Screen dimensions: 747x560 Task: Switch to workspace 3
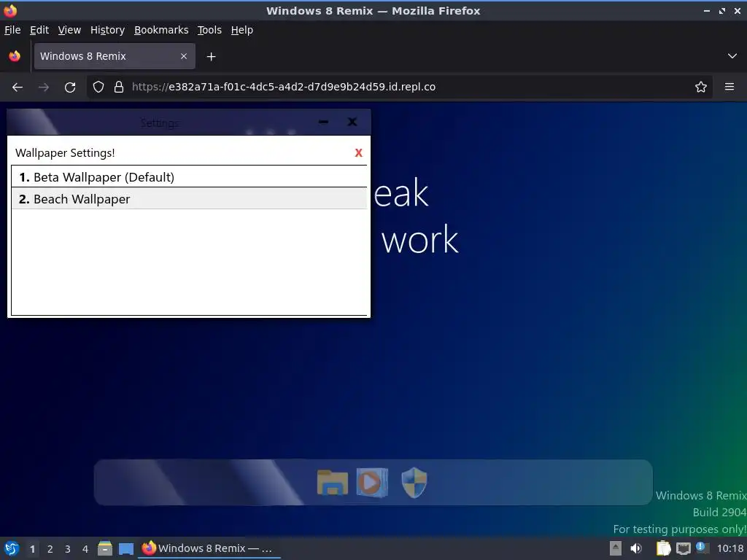(68, 549)
